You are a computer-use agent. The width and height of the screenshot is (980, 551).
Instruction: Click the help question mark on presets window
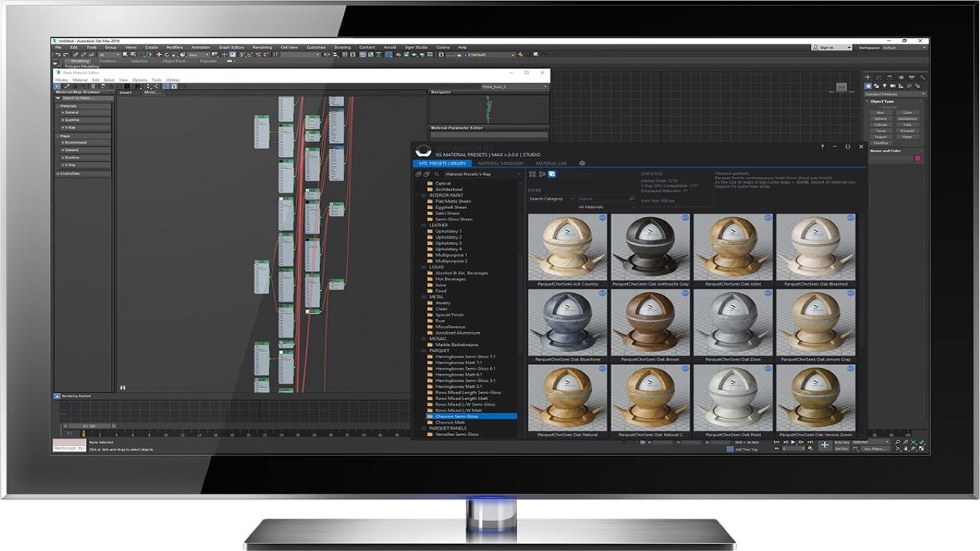pyautogui.click(x=822, y=146)
